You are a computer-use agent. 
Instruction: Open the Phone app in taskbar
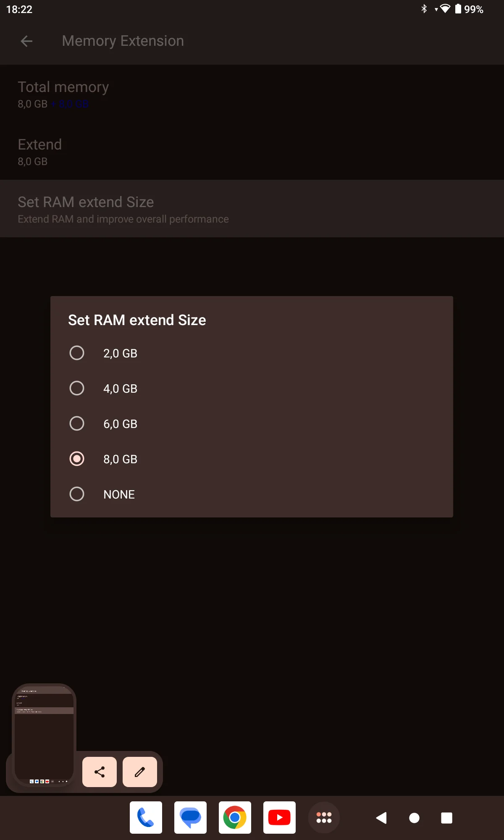pos(146,817)
